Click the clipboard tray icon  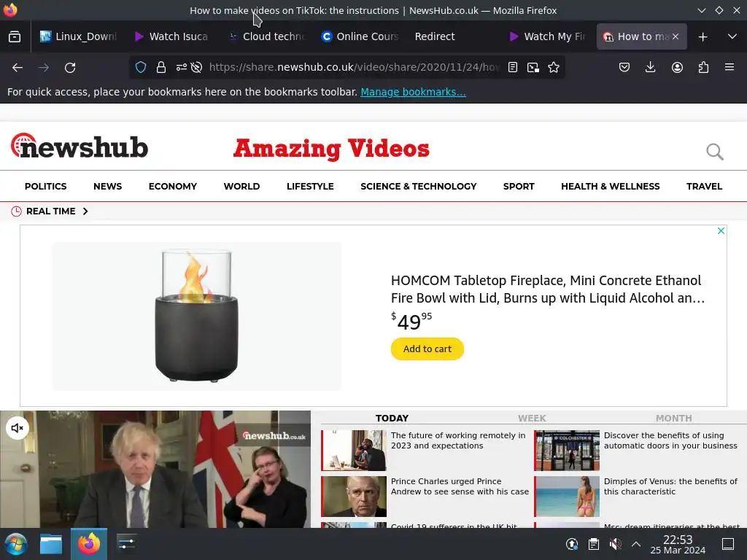tap(593, 544)
